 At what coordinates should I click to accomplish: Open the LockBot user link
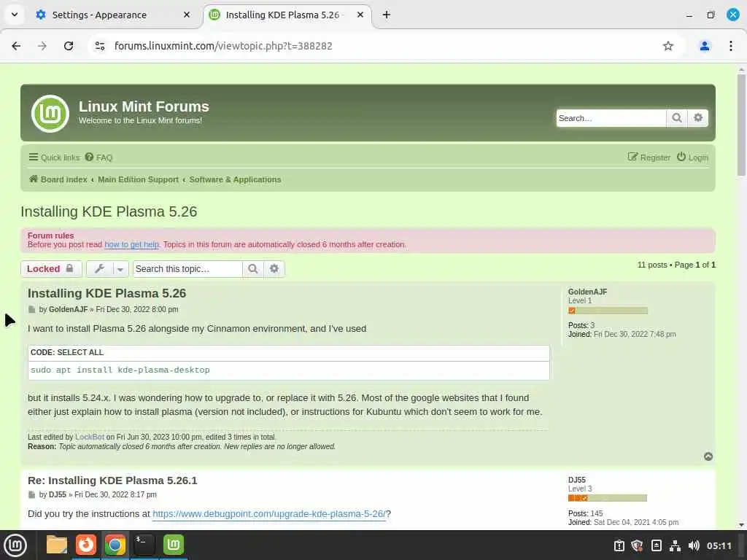click(90, 437)
